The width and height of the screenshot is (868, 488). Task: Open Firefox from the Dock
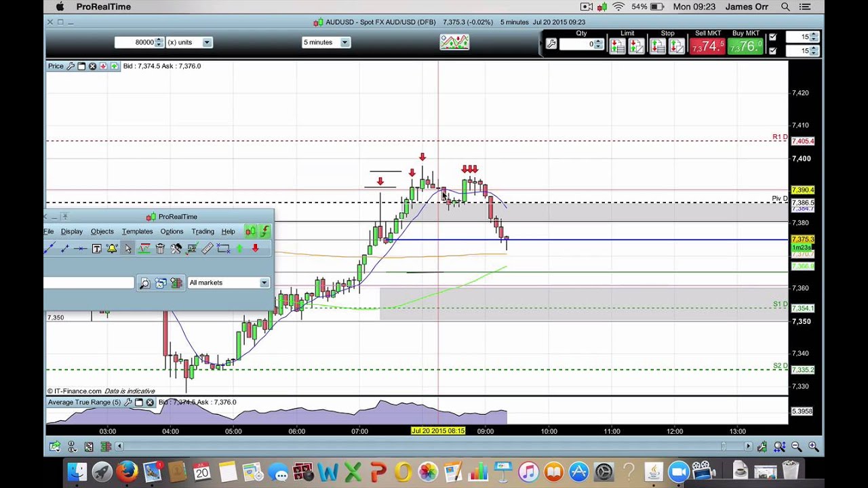127,471
